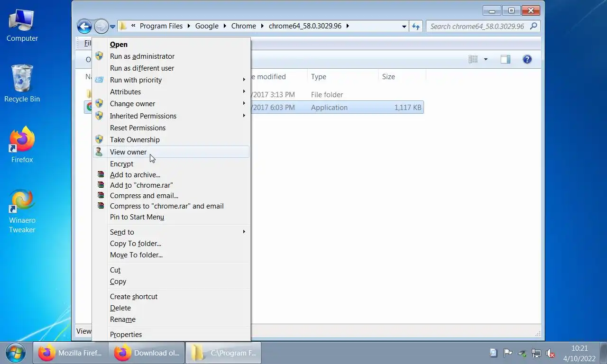The image size is (607, 364).
Task: Open the address bar history dropdown
Action: (404, 27)
